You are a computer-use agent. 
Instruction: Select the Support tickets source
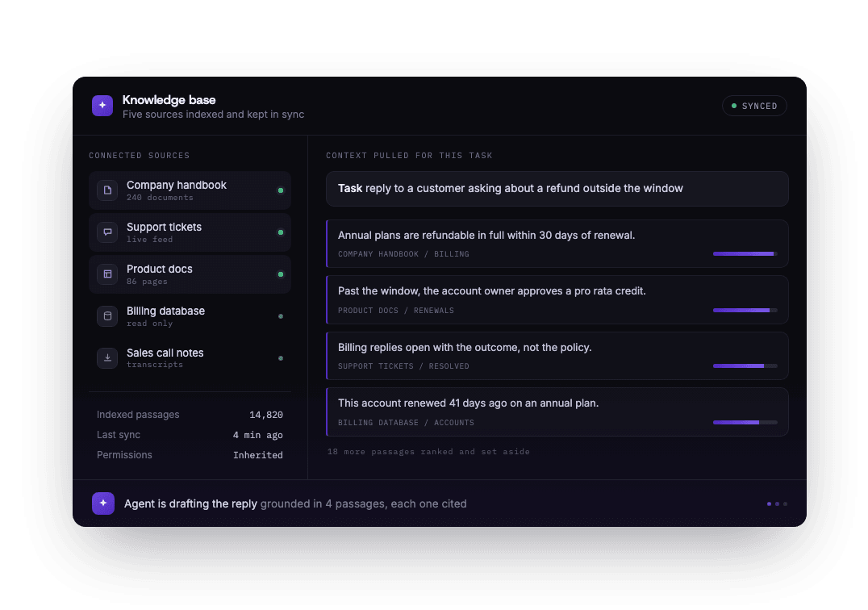point(190,232)
